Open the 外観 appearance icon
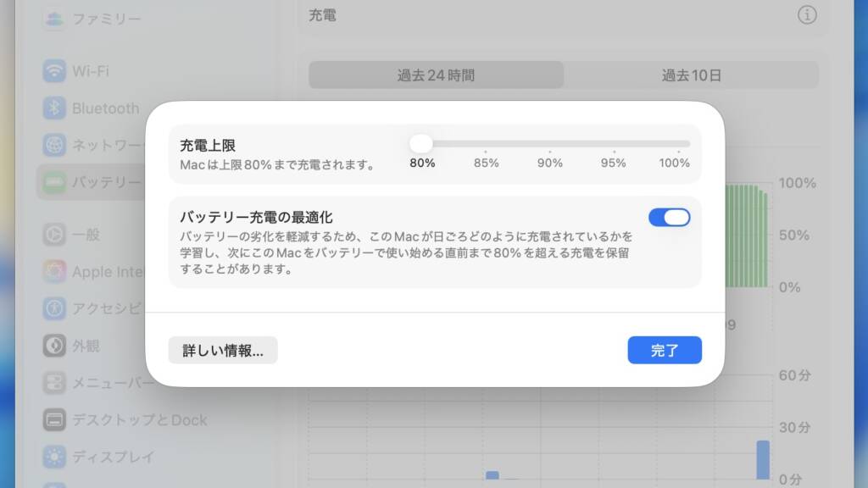This screenshot has height=488, width=868. pyautogui.click(x=55, y=346)
